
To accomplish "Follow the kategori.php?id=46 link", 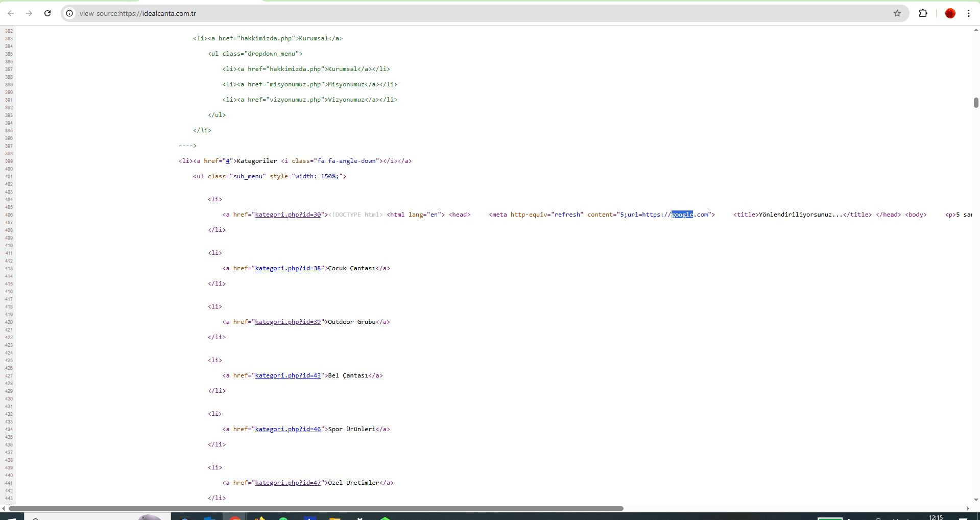I will tap(288, 429).
